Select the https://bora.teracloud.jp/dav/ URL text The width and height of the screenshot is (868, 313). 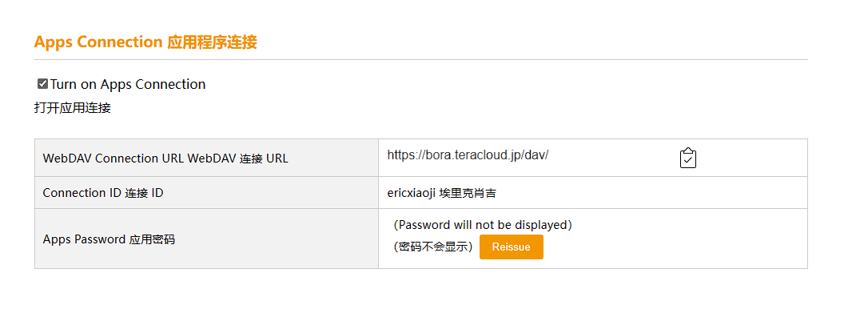(468, 155)
